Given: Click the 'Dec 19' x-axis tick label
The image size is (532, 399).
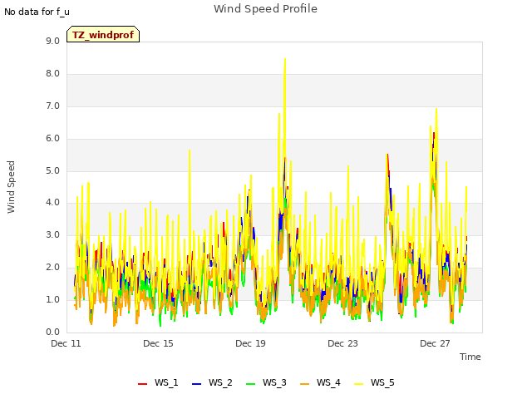Looking at the screenshot, I should tap(250, 343).
